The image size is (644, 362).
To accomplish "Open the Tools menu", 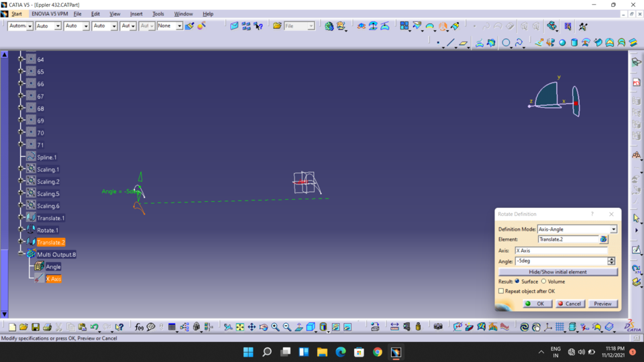I will click(158, 14).
